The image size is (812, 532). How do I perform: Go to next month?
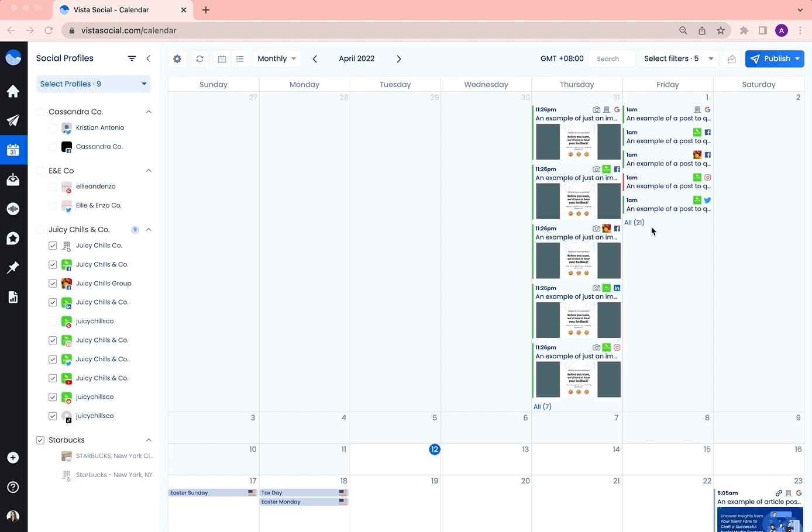[399, 58]
